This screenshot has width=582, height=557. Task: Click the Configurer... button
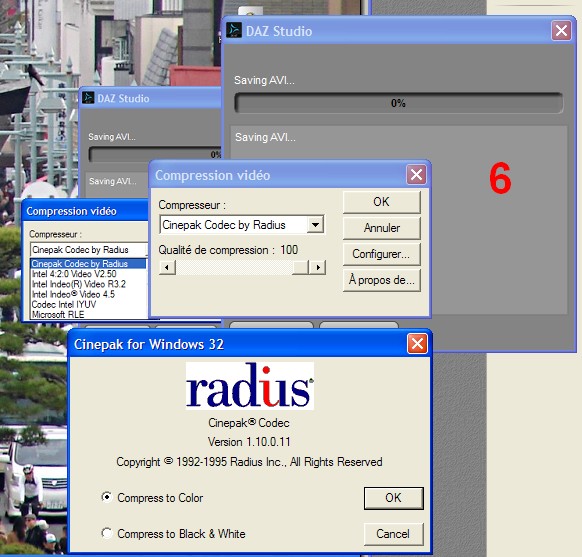click(x=382, y=254)
